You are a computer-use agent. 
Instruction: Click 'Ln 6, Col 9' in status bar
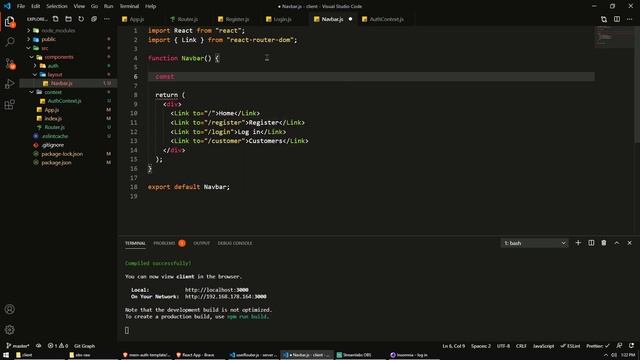[x=453, y=346]
